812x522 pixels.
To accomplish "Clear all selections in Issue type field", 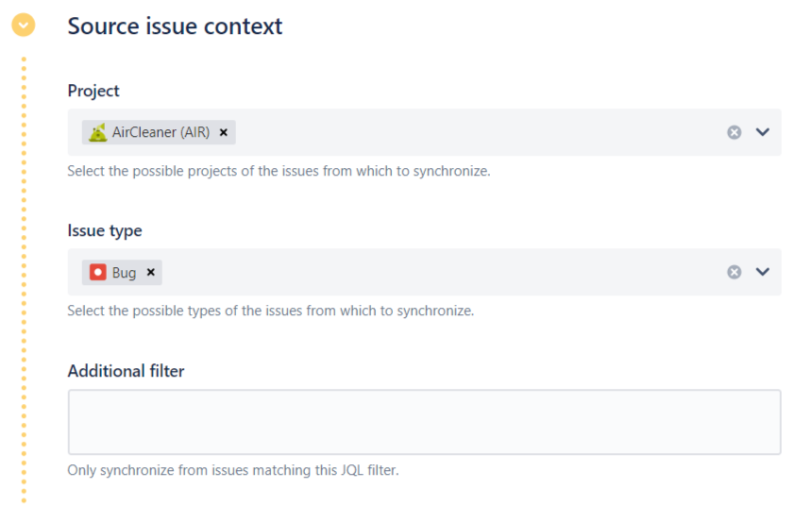I will pos(734,272).
